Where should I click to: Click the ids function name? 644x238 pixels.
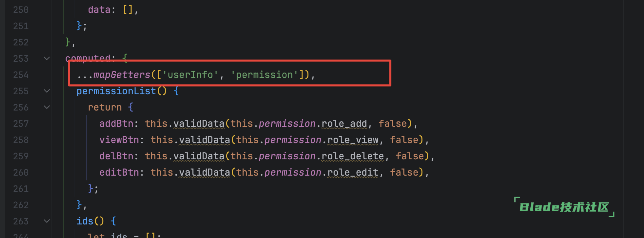85,221
